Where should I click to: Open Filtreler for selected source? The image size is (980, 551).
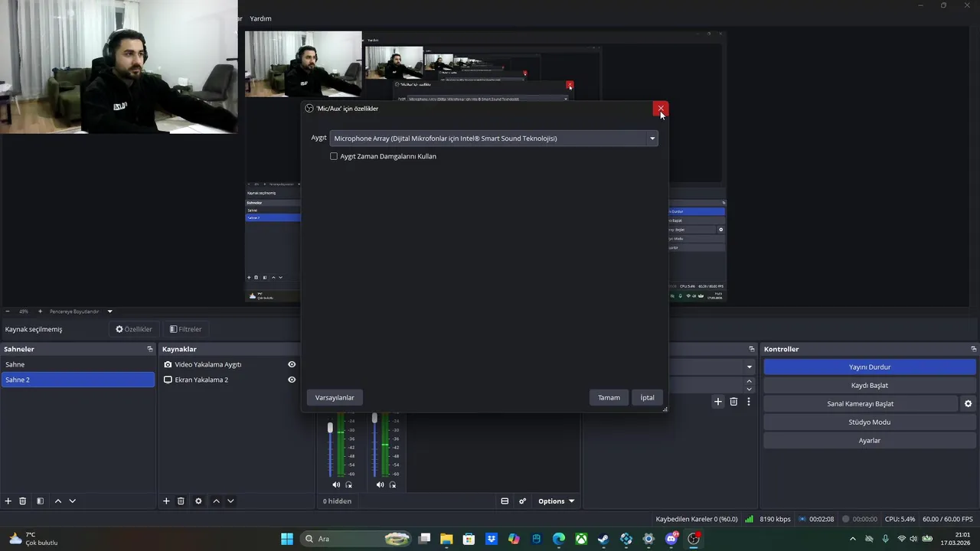(185, 329)
